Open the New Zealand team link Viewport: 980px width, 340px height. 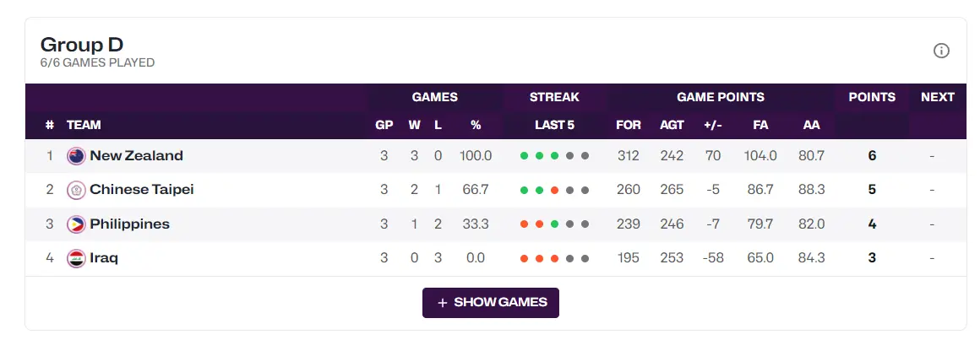tap(136, 156)
